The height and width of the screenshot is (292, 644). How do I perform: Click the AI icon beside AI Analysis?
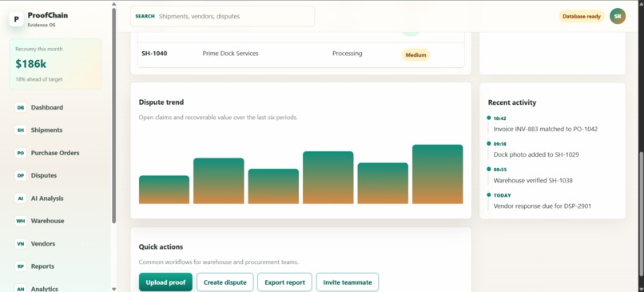pos(21,198)
